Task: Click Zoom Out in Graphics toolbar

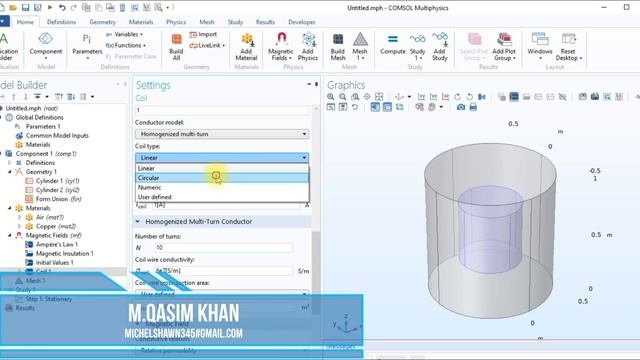Action: [x=343, y=97]
